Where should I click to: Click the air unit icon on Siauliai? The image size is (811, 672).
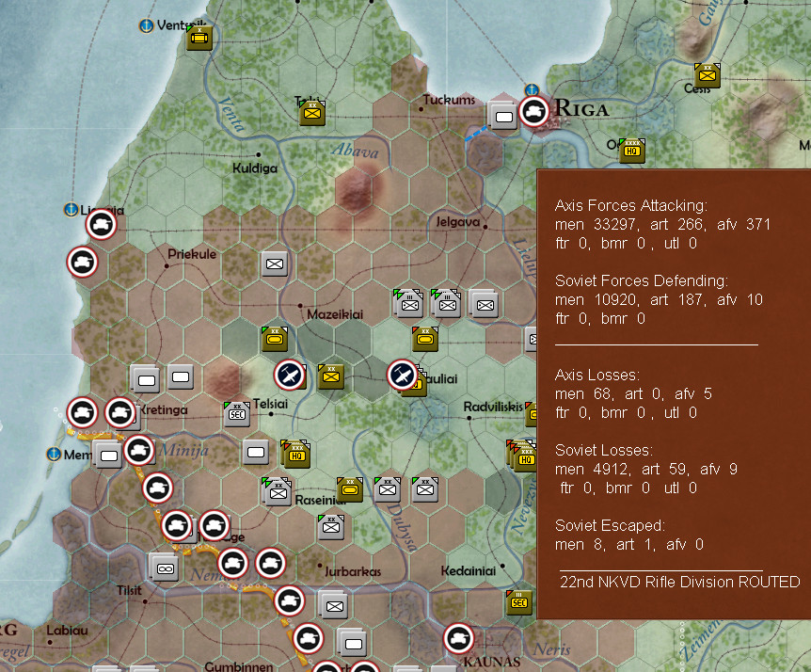[402, 375]
